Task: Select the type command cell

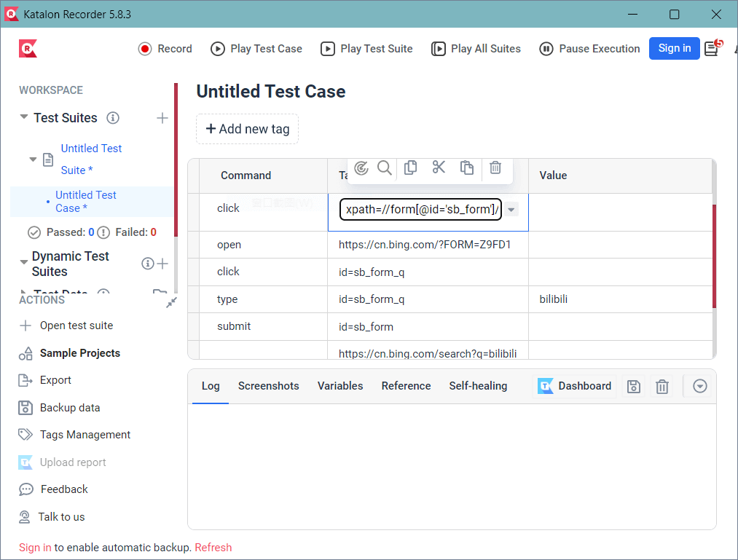Action: [x=264, y=299]
